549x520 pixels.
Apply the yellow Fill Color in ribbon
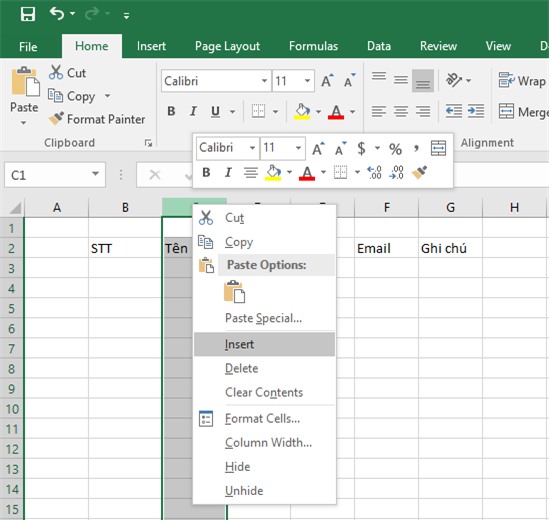point(303,111)
